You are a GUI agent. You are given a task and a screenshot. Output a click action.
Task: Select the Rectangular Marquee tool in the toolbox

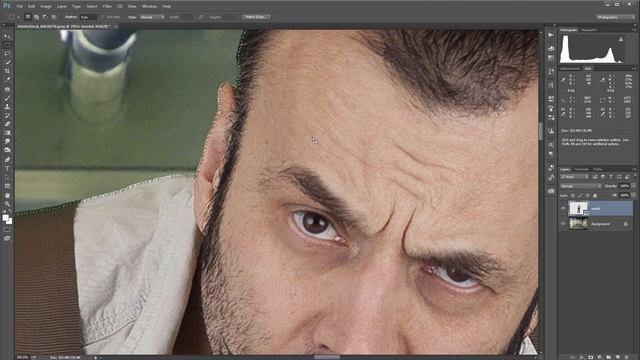(7, 44)
